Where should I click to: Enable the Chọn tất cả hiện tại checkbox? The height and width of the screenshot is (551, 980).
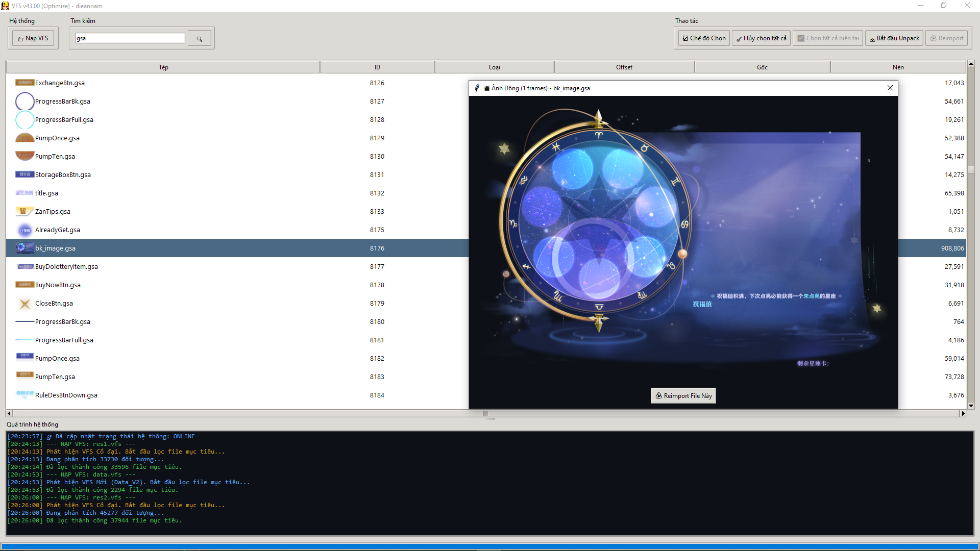click(827, 38)
